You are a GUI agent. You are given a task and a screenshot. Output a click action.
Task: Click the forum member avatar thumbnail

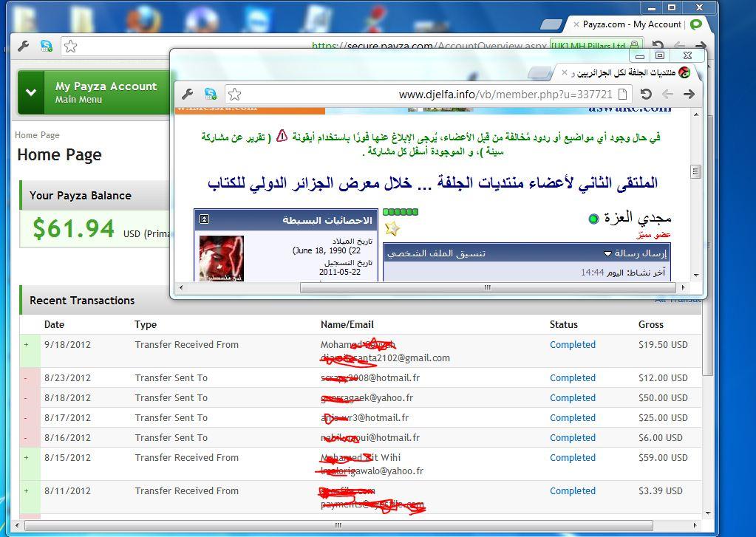(x=222, y=259)
